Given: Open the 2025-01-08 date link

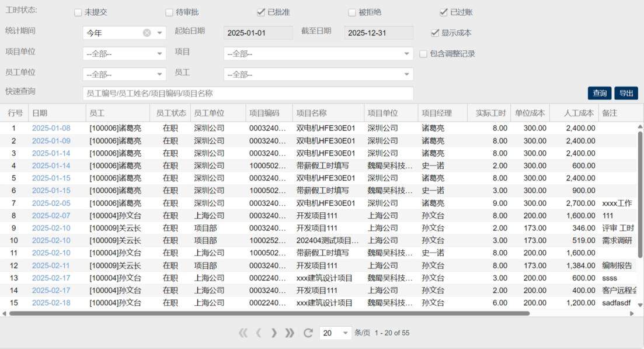Looking at the screenshot, I should coord(51,128).
